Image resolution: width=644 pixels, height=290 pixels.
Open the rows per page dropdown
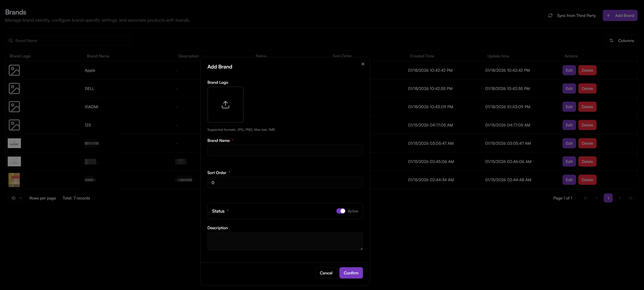[17, 198]
